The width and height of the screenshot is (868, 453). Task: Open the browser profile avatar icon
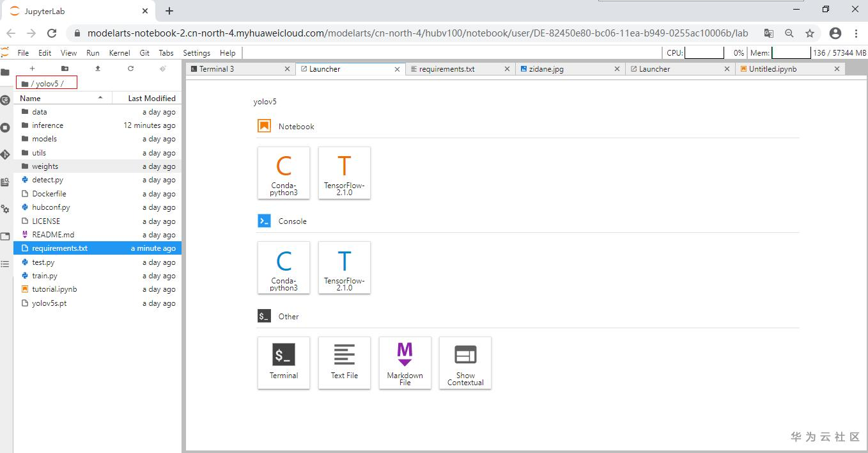pos(835,33)
